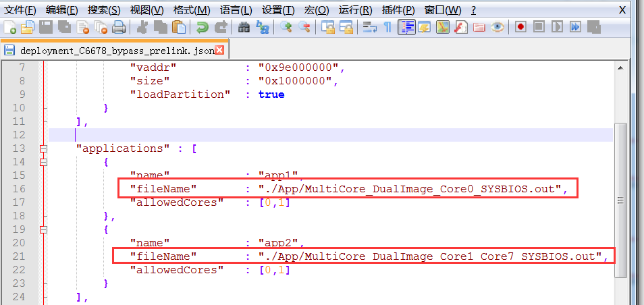Image resolution: width=644 pixels, height=305 pixels.
Task: Open the 语言(L) menu
Action: click(x=236, y=10)
